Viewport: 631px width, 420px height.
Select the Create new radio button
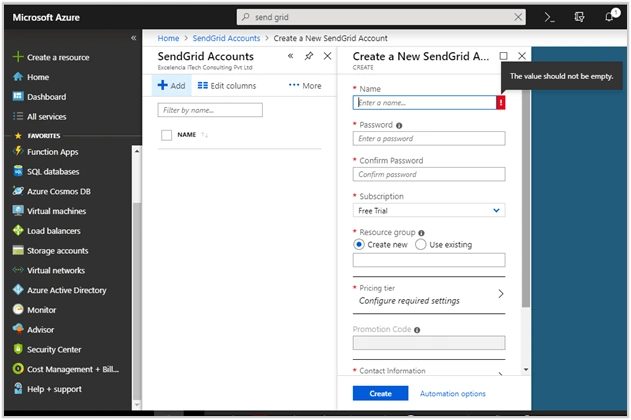[x=359, y=244]
